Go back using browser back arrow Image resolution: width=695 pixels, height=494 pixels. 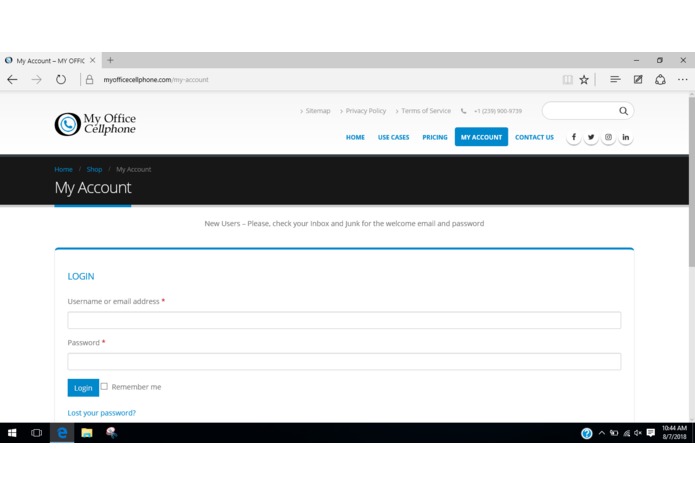(12, 80)
